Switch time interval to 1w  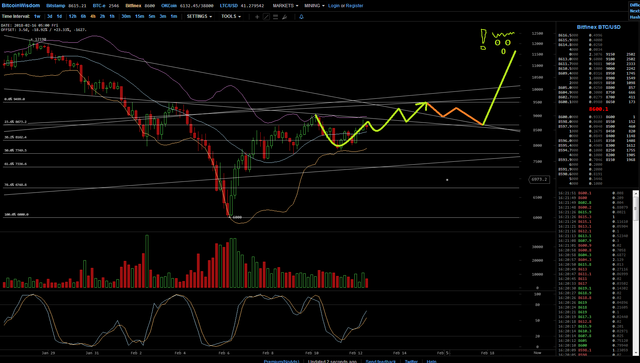pos(37,16)
